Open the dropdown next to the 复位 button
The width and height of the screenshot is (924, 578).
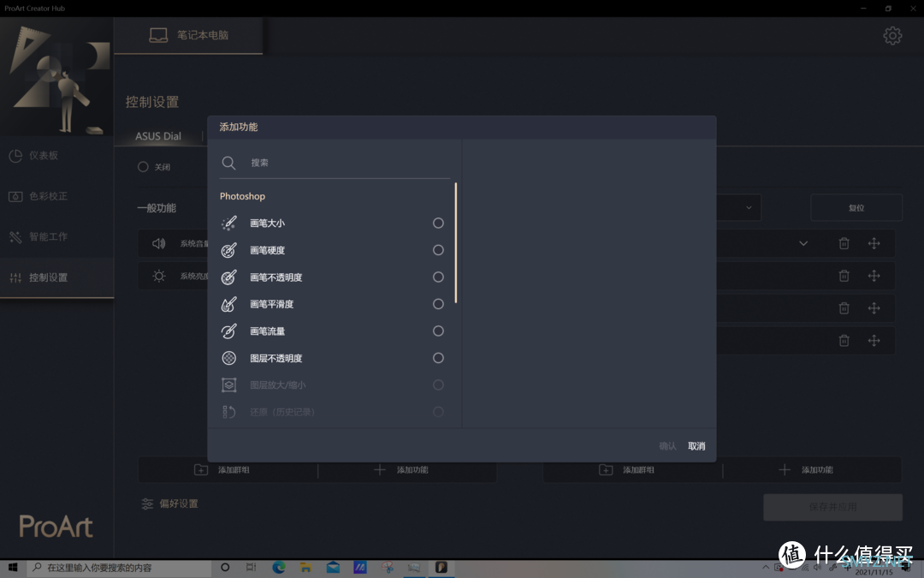coord(749,207)
